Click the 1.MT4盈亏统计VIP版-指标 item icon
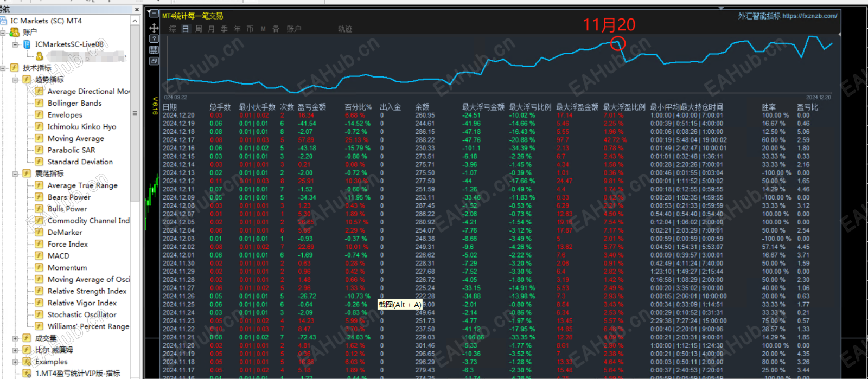 pyautogui.click(x=27, y=373)
